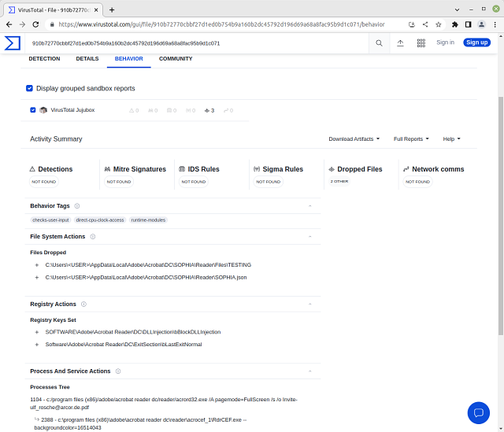The height and width of the screenshot is (432, 504).
Task: Collapse the Behavior Tags section
Action: point(309,206)
